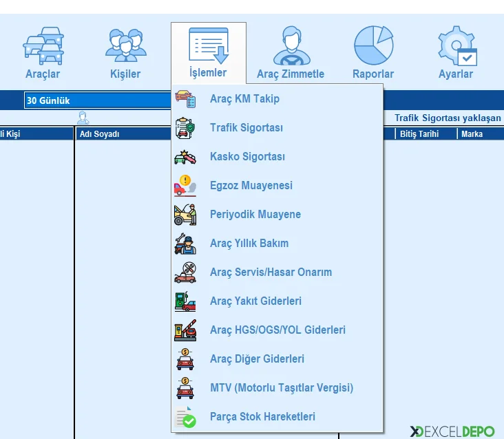Open the 30 Günlük period selector
The width and height of the screenshot is (504, 439).
point(96,100)
